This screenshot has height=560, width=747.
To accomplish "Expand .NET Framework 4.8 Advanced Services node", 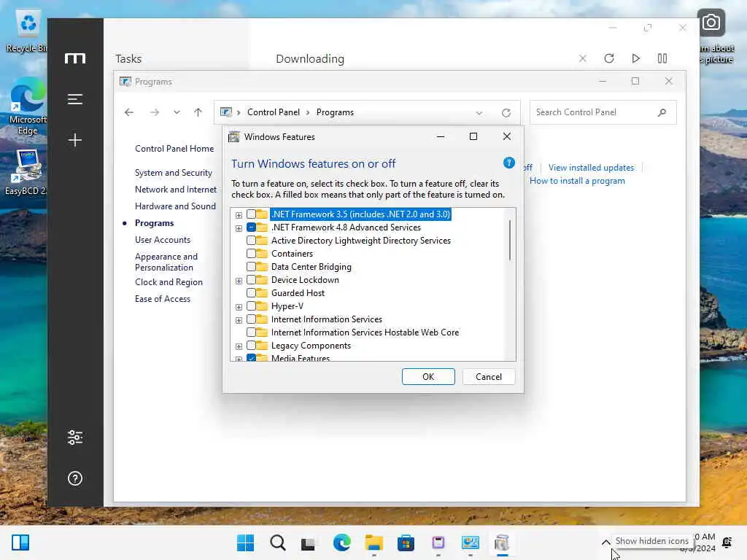I will click(x=239, y=228).
